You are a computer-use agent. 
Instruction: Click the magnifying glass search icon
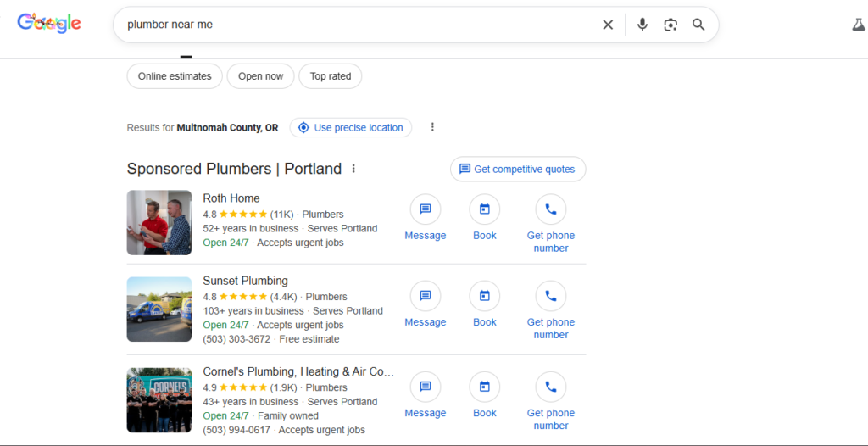698,25
